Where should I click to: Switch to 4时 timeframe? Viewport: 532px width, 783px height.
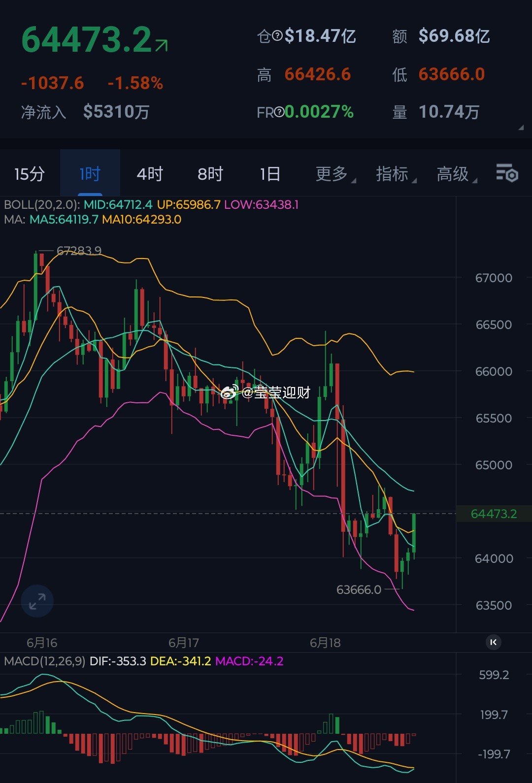[x=150, y=174]
